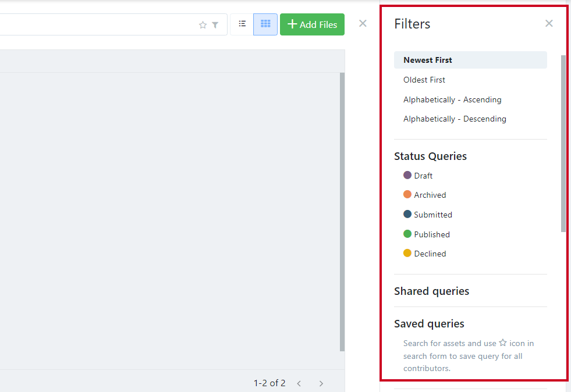The image size is (571, 392).
Task: Click the Filters panel scrollbar
Action: [563, 144]
